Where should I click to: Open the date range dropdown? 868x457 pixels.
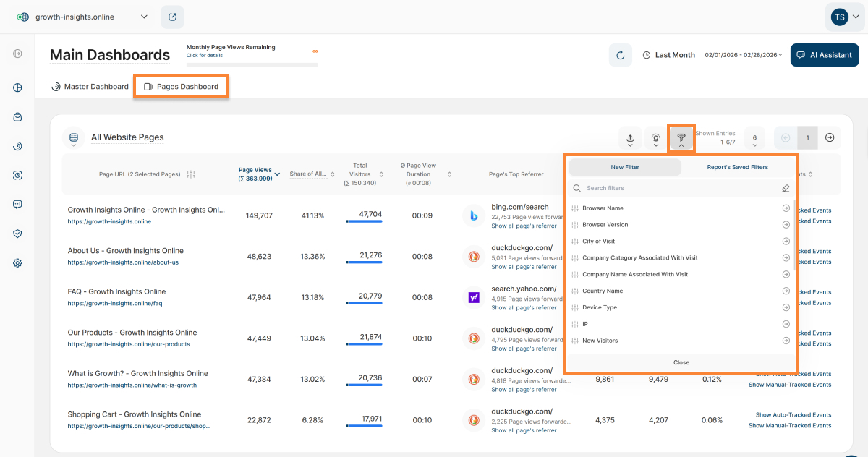coord(744,55)
